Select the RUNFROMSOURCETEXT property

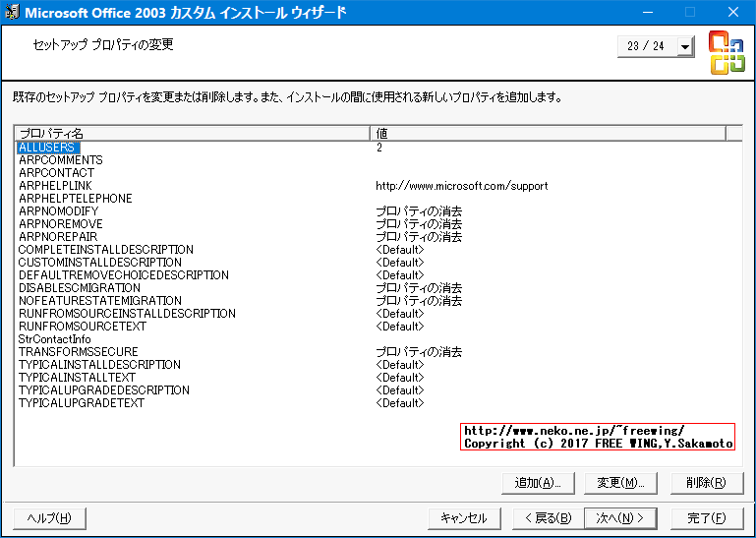(83, 327)
